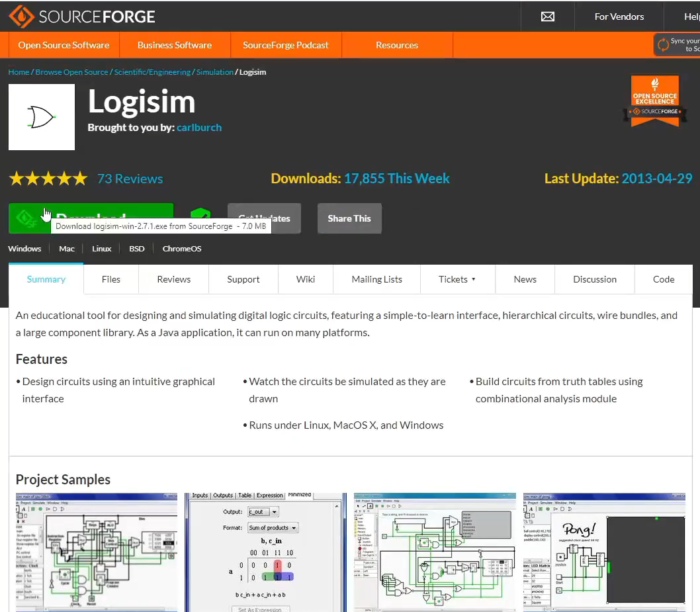This screenshot has width=700, height=612.
Task: Click the Project Samples heading
Action: click(63, 480)
